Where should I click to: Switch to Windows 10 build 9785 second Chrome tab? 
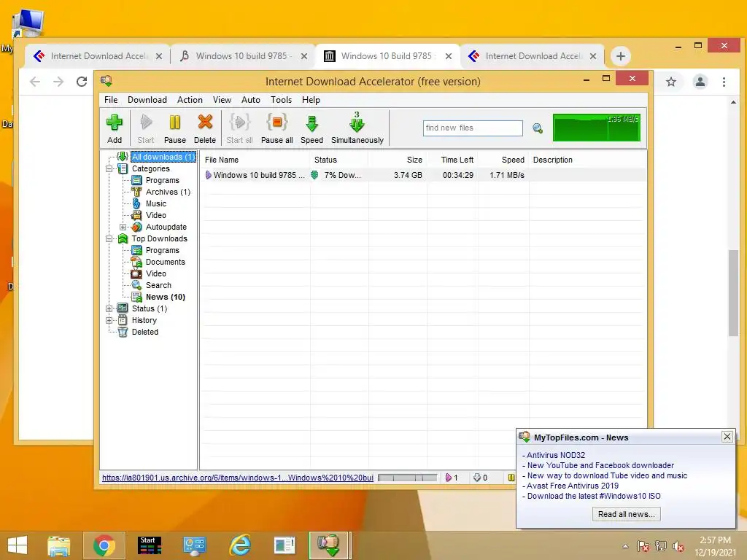242,56
